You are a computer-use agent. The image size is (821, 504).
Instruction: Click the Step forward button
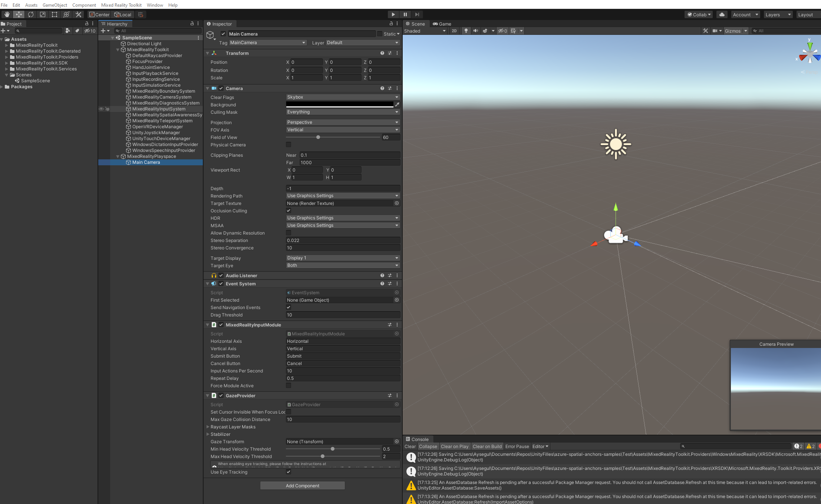[417, 14]
